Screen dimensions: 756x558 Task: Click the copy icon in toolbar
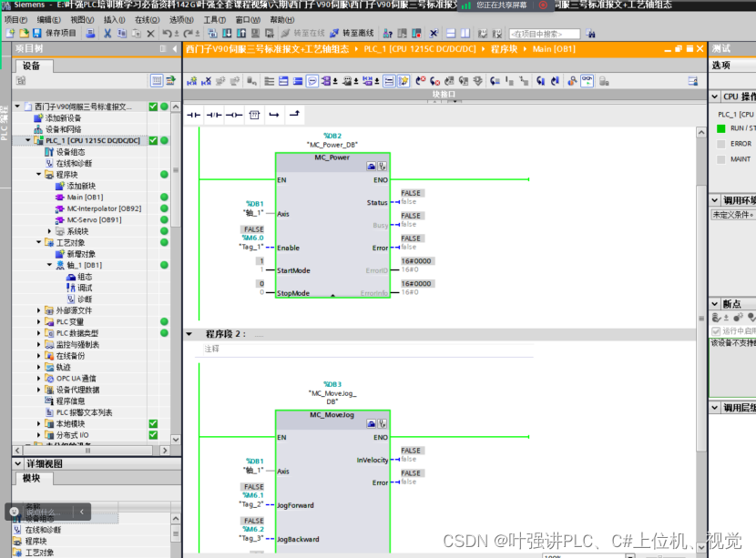tap(122, 34)
